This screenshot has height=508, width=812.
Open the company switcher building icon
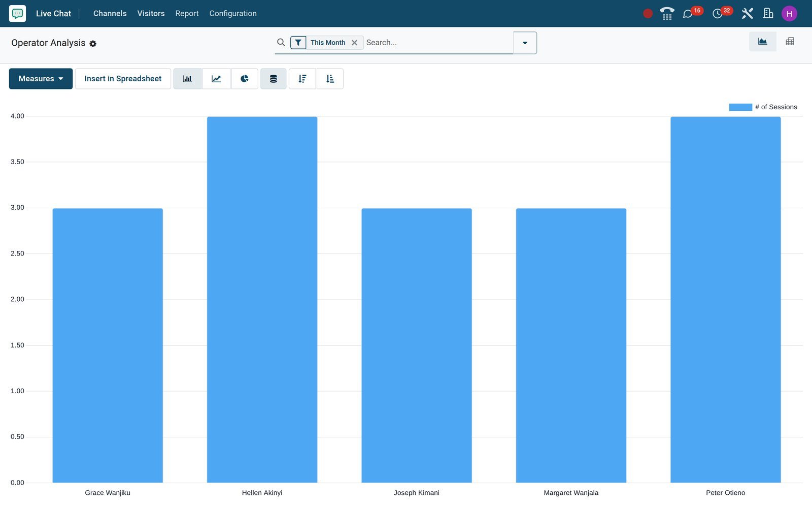click(x=768, y=14)
